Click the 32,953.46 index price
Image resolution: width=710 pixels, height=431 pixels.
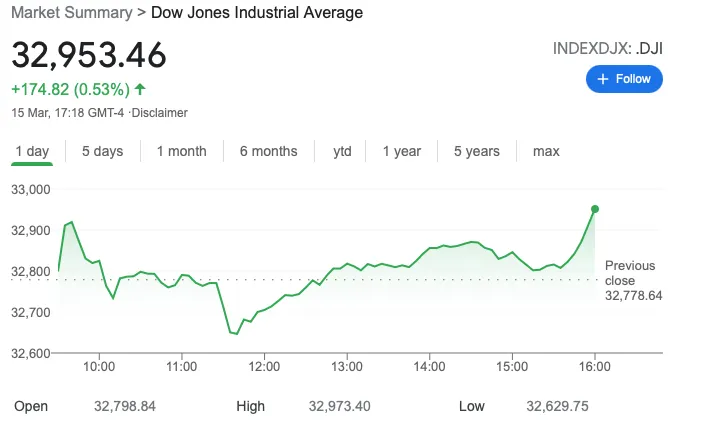pyautogui.click(x=89, y=55)
